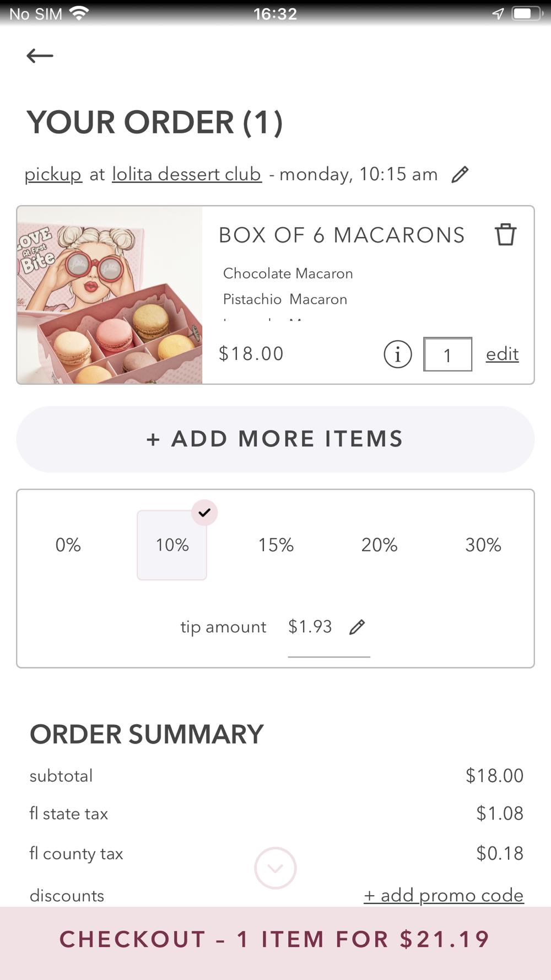The width and height of the screenshot is (551, 980).
Task: Choose the 20% tip option
Action: pos(379,545)
